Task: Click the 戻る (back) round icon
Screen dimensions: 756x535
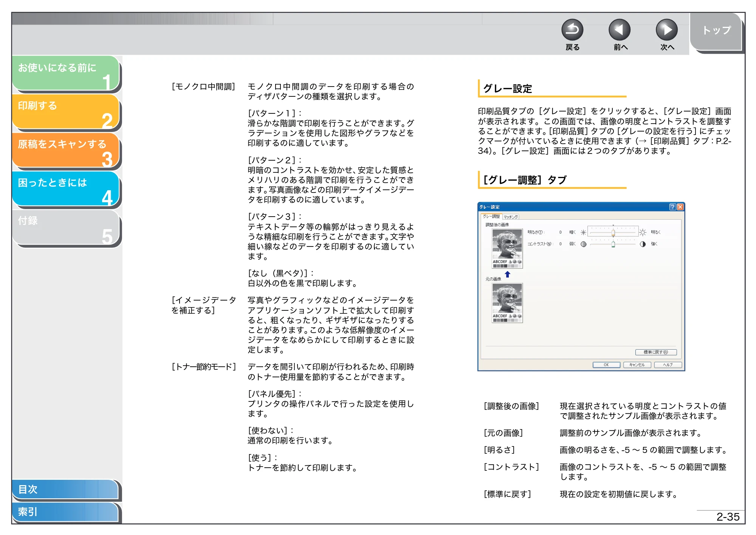Action: pos(572,30)
